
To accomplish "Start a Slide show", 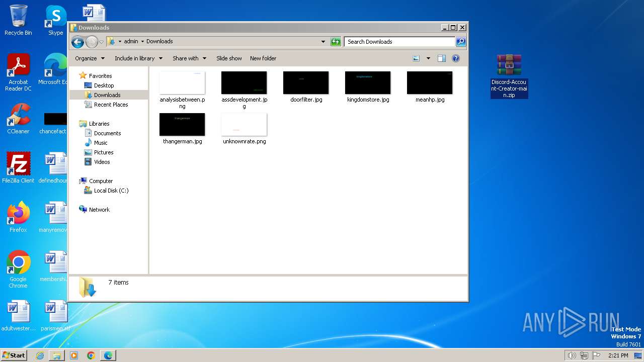I will 229,58.
